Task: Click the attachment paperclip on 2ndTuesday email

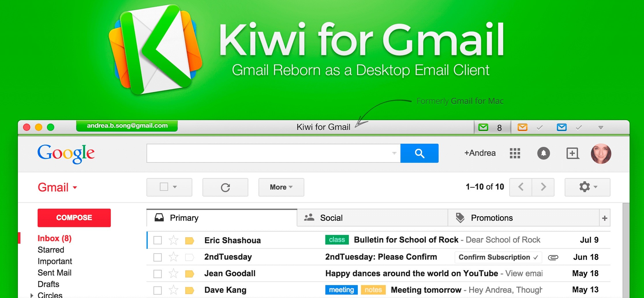Action: (x=553, y=257)
